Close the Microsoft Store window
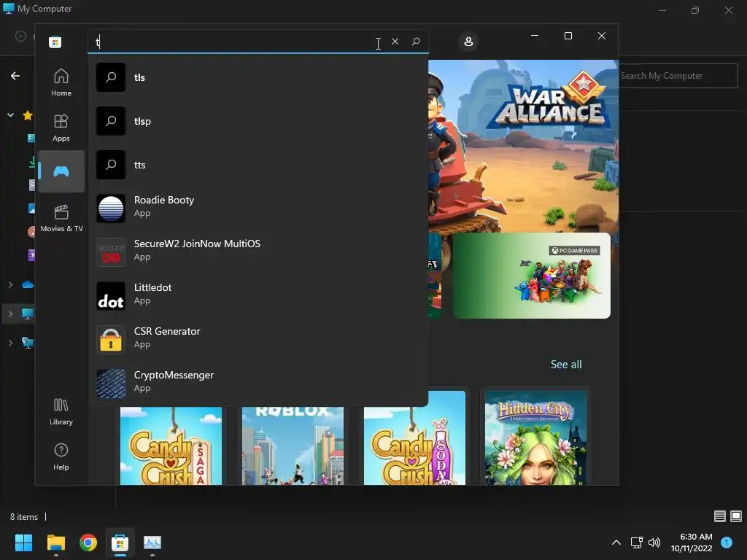Viewport: 747px width, 560px height. tap(602, 36)
